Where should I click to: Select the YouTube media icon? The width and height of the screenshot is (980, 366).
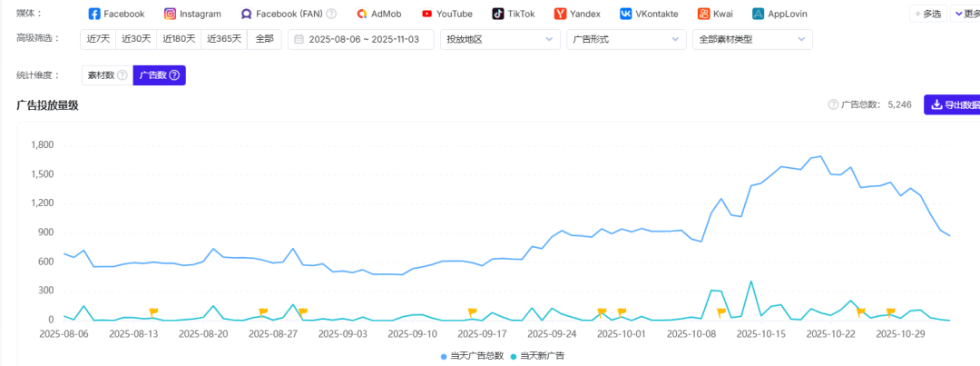click(426, 14)
